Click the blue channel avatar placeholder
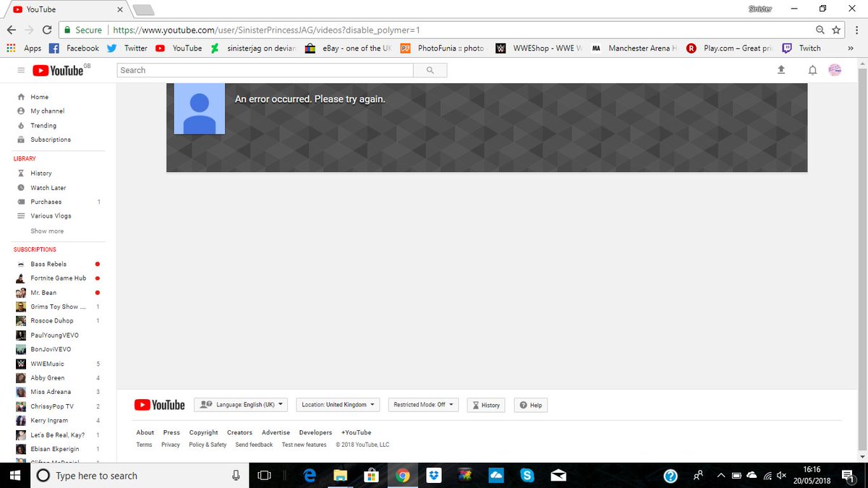Image resolution: width=868 pixels, height=488 pixels. tap(199, 108)
